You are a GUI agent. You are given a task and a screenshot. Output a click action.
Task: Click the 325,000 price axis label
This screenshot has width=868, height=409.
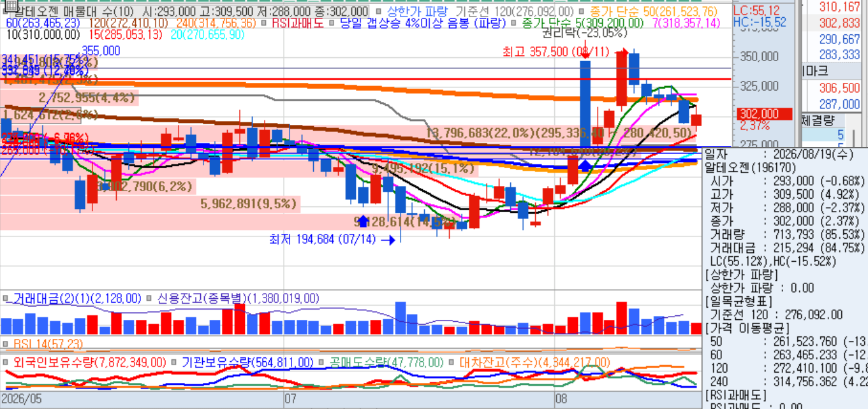pos(760,85)
